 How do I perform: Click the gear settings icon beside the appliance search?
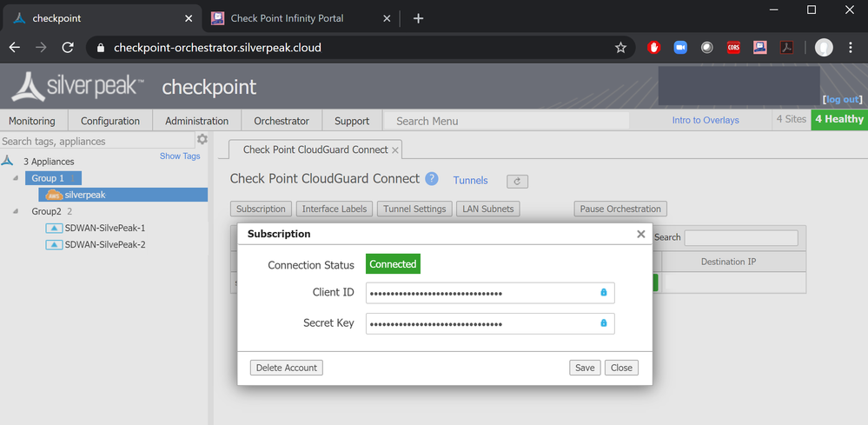click(202, 140)
